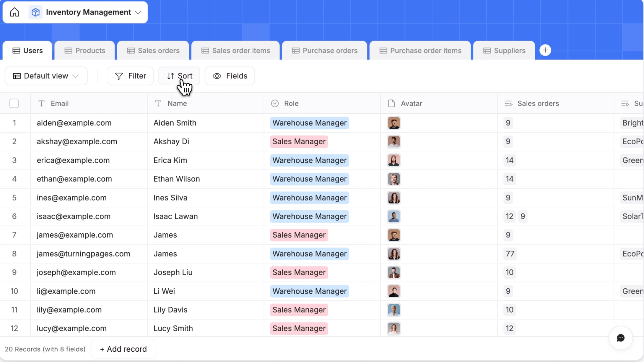This screenshot has width=644, height=362.
Task: Click the Add record button
Action: 123,349
